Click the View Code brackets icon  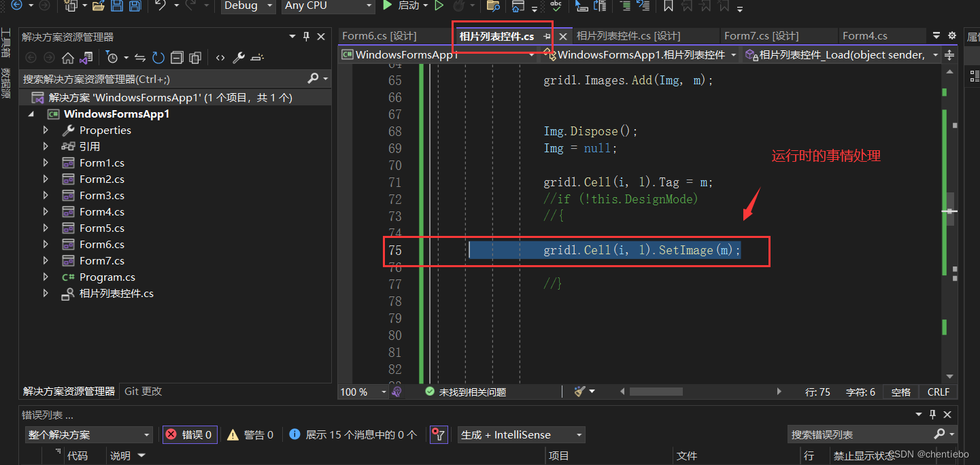220,58
